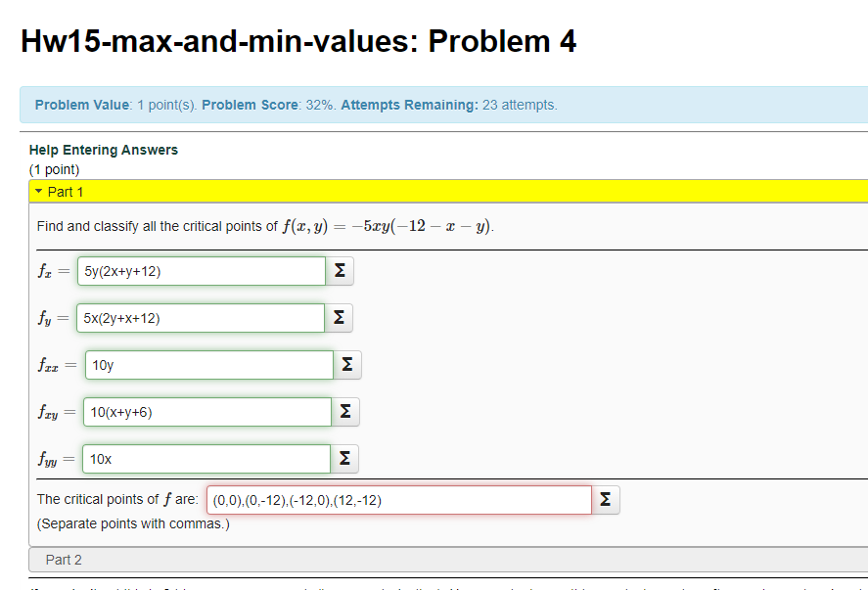
Task: Open the equation preview for fxy
Action: (x=344, y=411)
